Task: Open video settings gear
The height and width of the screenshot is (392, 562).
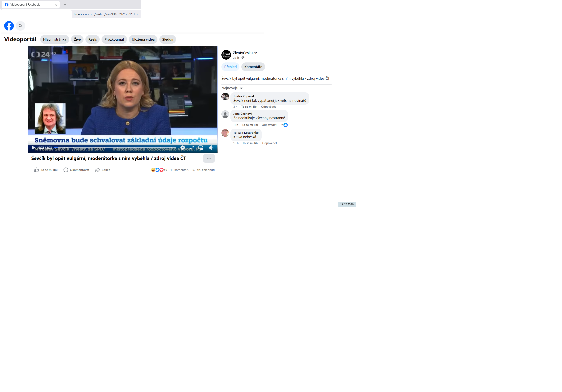Action: click(183, 148)
